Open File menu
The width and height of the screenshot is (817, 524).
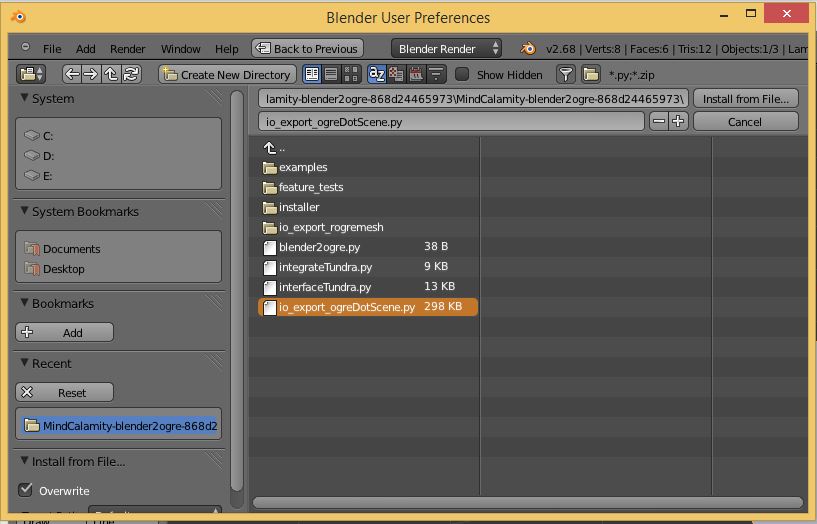[52, 49]
